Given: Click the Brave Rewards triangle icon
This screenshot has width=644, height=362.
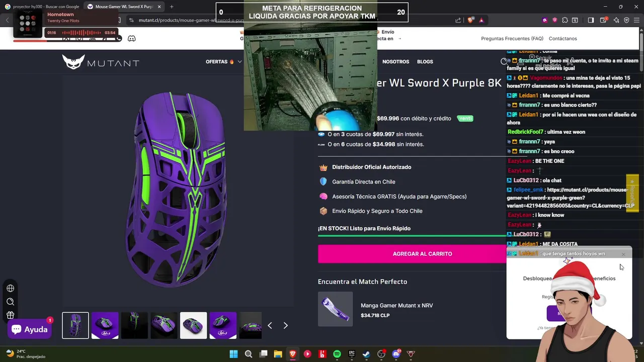Looking at the screenshot, I should (481, 20).
